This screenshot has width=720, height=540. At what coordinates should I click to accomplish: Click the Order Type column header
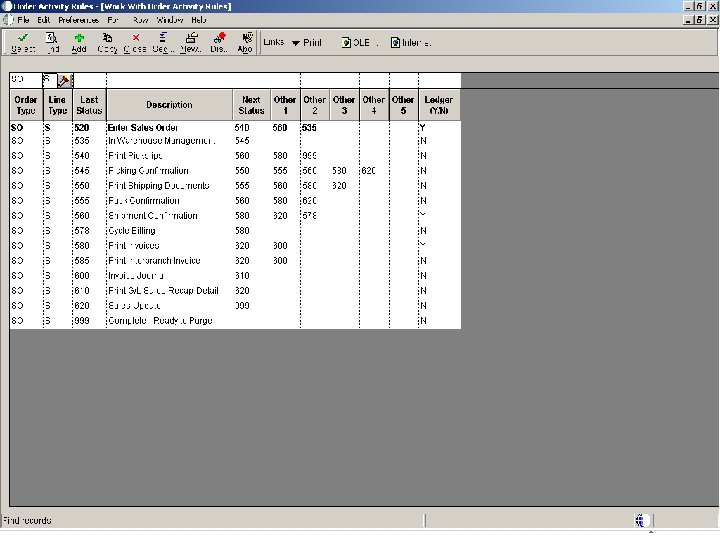click(26, 105)
